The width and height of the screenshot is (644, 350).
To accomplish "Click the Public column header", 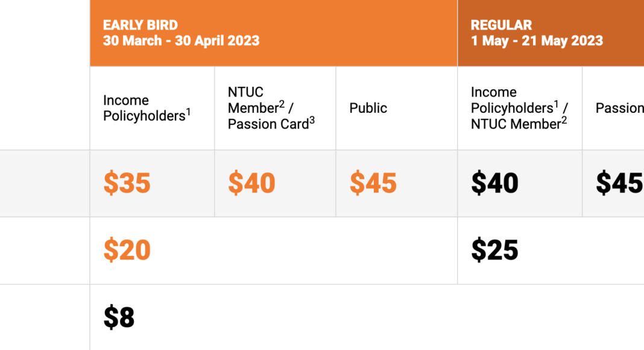I will (368, 108).
